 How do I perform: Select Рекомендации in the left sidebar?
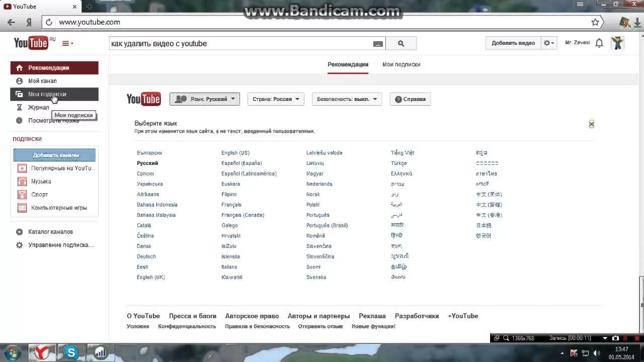[54, 68]
